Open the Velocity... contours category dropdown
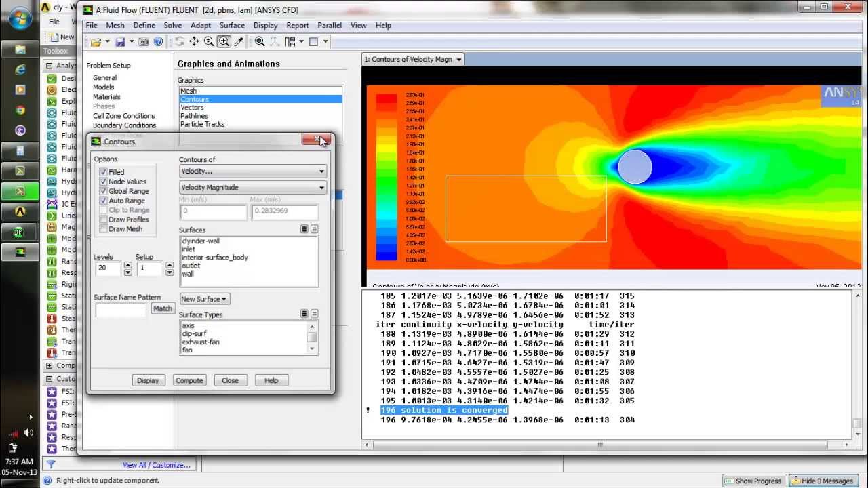868x488 pixels. [x=253, y=171]
